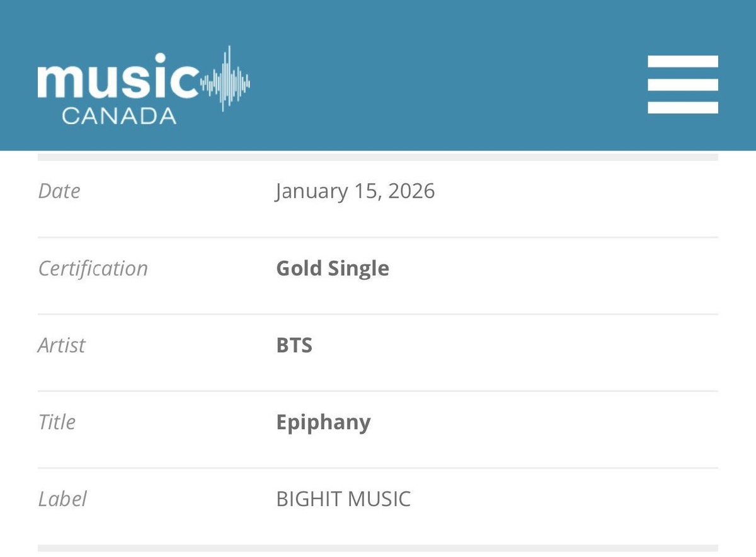Click the gray divider below the Label row

(x=378, y=548)
